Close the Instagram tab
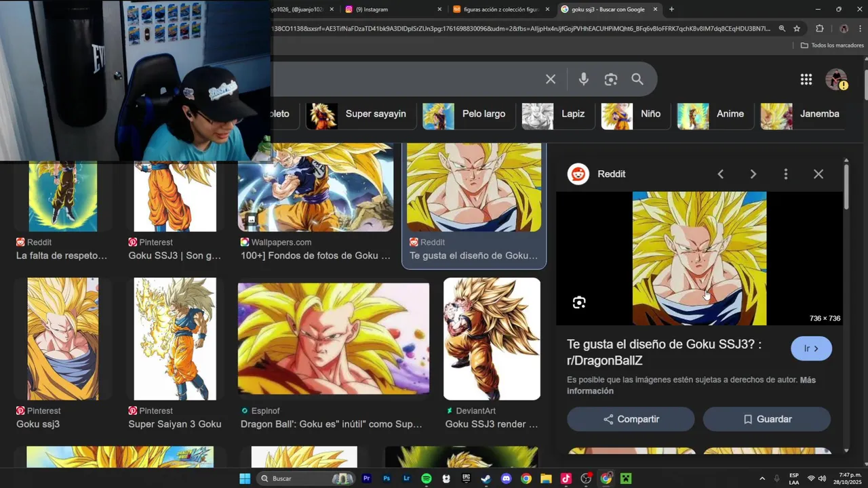The height and width of the screenshot is (488, 868). pyautogui.click(x=439, y=9)
